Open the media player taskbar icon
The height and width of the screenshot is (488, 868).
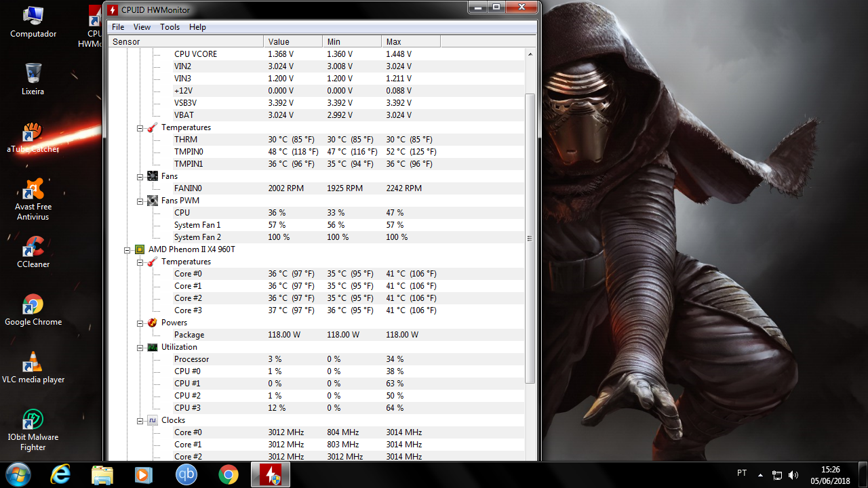[x=144, y=474]
